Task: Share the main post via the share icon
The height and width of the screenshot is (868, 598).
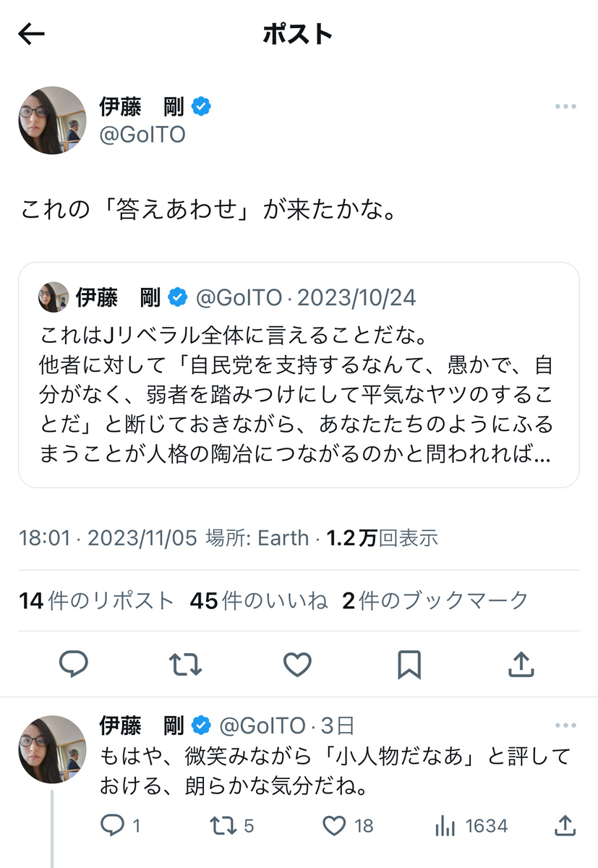Action: point(521,664)
